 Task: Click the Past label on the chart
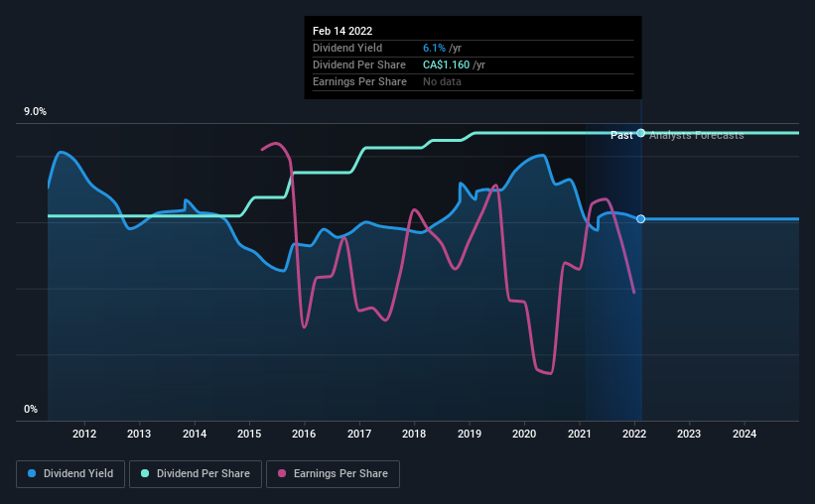(x=621, y=135)
